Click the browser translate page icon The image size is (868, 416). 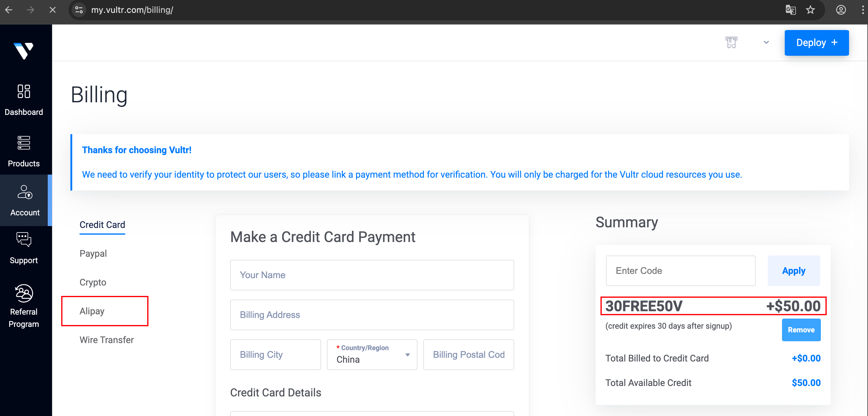790,10
